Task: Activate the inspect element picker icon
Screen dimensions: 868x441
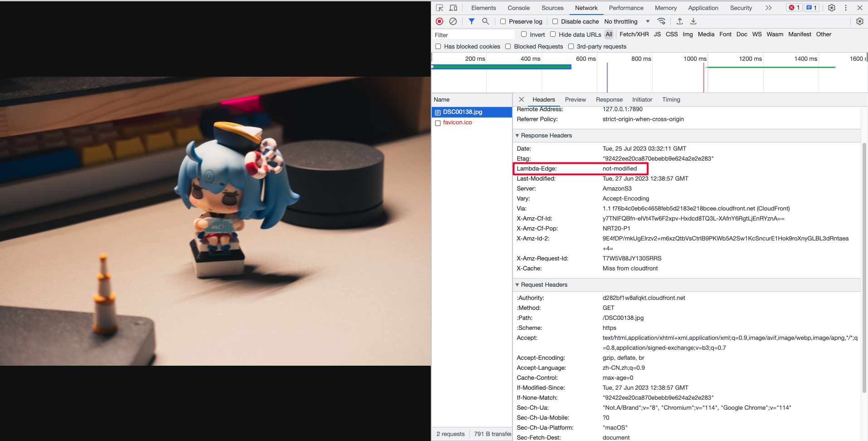Action: pos(439,8)
